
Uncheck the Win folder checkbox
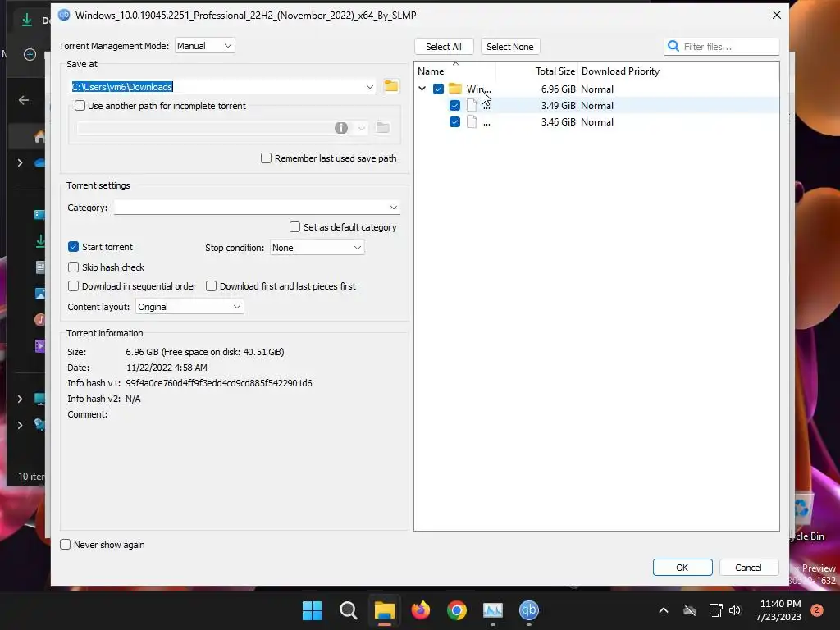[x=438, y=89]
